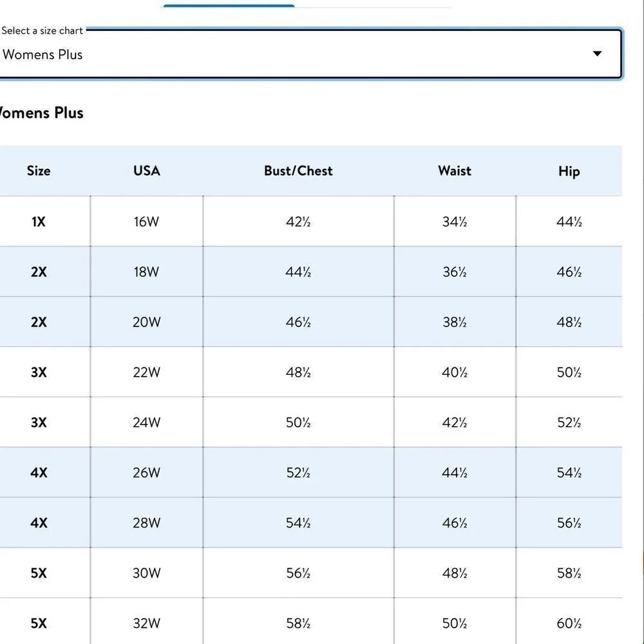Image resolution: width=644 pixels, height=644 pixels.
Task: Click the 50½ Bust/Chest value for 24W
Action: (298, 422)
